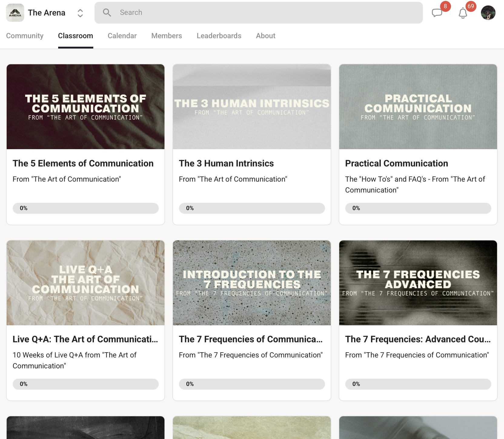The image size is (504, 439).
Task: Click progress bar for 5 Elements course
Action: click(85, 208)
